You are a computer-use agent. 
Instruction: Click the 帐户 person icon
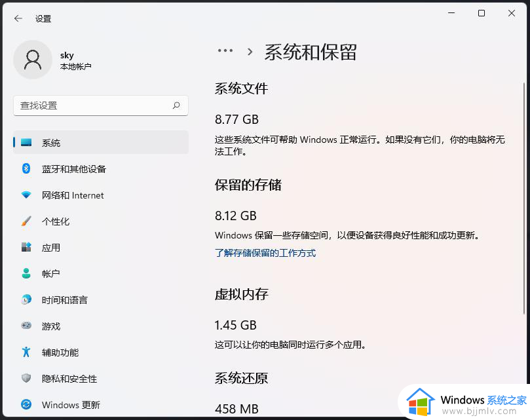click(26, 273)
